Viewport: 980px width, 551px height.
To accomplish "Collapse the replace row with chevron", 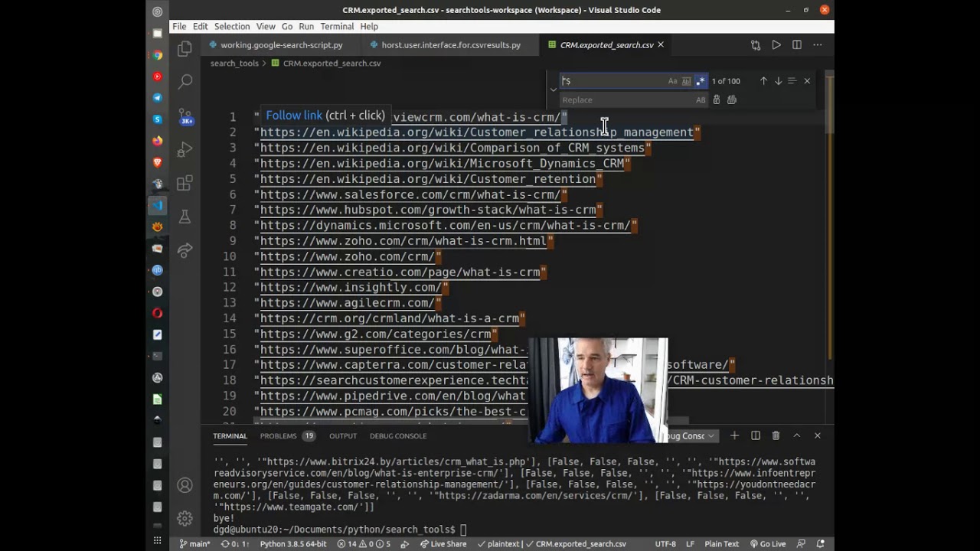I will coord(554,90).
